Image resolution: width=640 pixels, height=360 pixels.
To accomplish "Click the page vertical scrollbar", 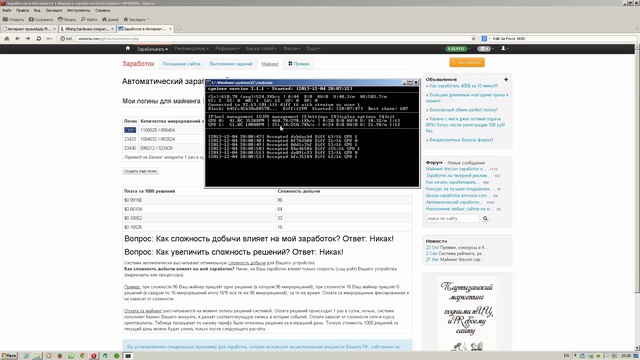I will (637, 198).
